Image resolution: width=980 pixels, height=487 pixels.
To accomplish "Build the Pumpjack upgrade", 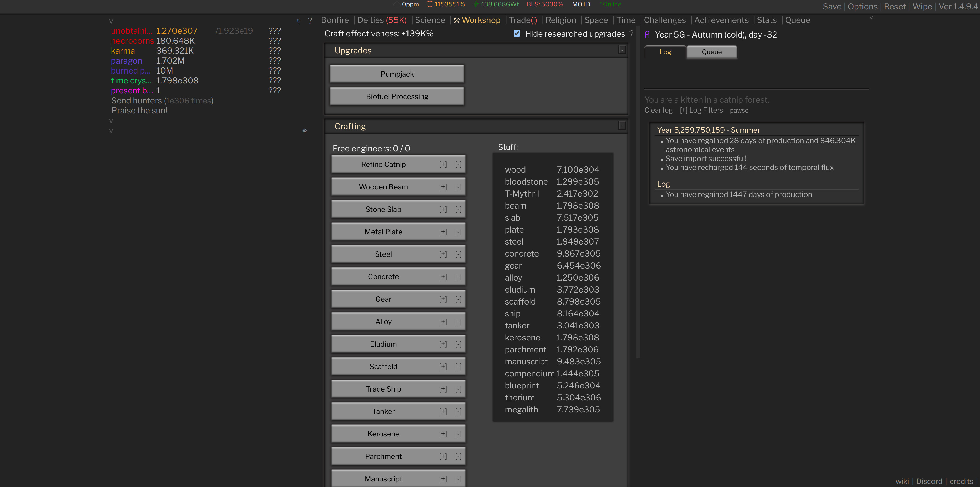I will coord(397,74).
